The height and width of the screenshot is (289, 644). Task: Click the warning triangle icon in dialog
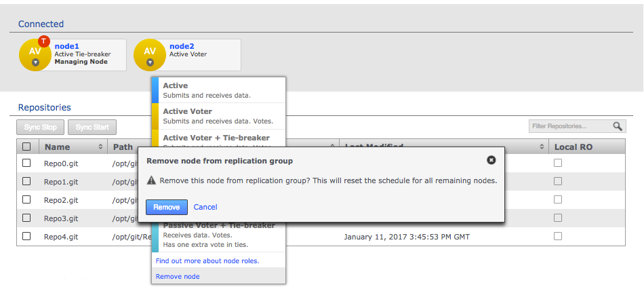click(152, 181)
